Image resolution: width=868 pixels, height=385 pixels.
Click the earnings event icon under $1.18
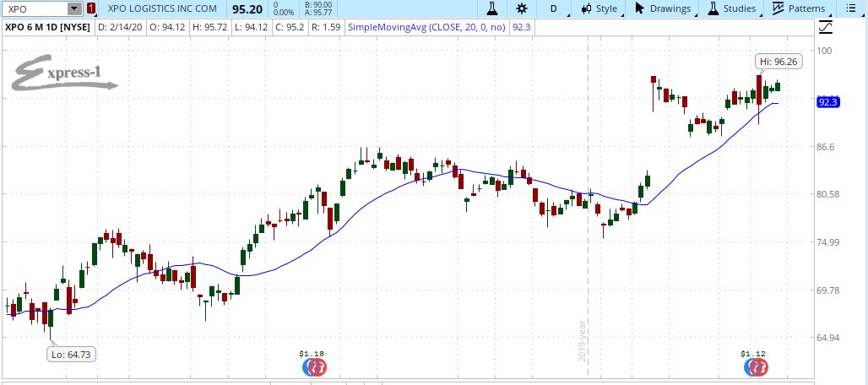coord(314,366)
